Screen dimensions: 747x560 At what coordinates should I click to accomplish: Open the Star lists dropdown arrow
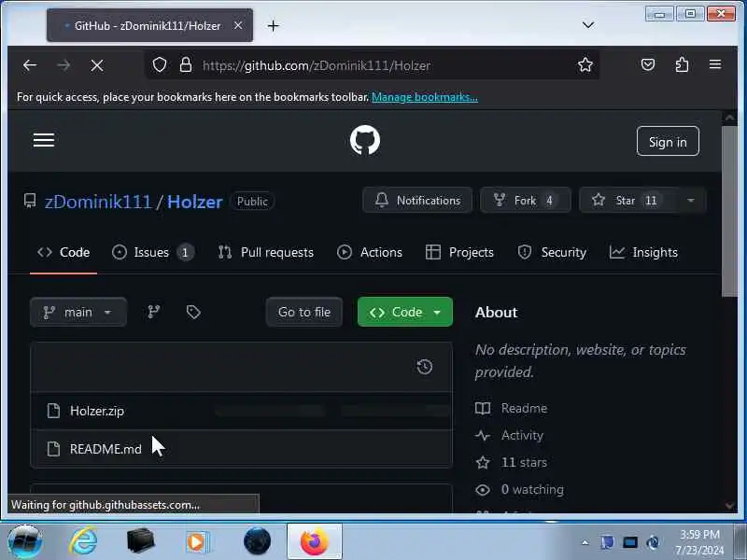click(690, 201)
